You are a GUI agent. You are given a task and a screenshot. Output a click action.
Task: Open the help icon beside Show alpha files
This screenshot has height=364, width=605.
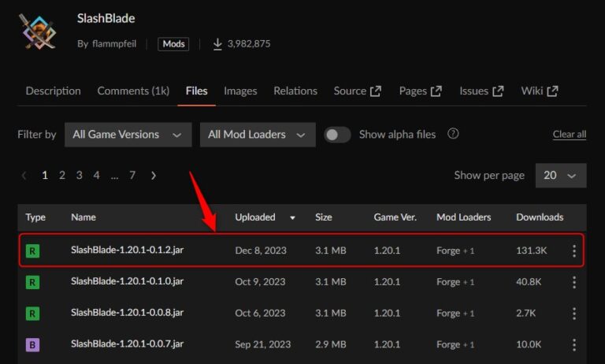point(453,134)
